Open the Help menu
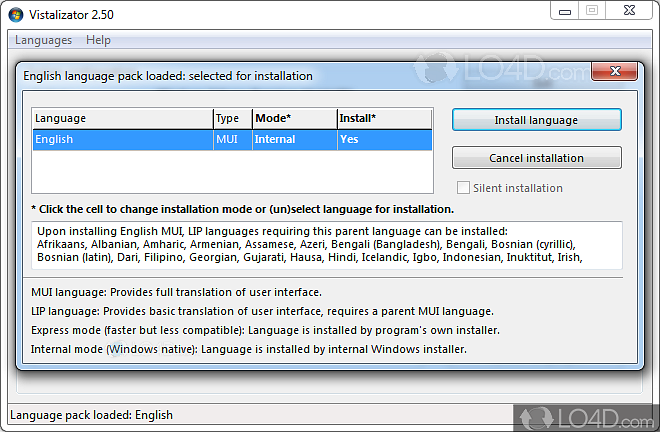The image size is (660, 432). 98,40
